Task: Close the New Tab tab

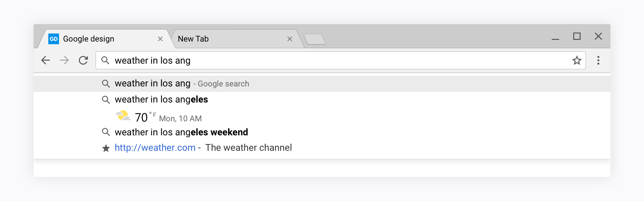Action: [x=290, y=39]
